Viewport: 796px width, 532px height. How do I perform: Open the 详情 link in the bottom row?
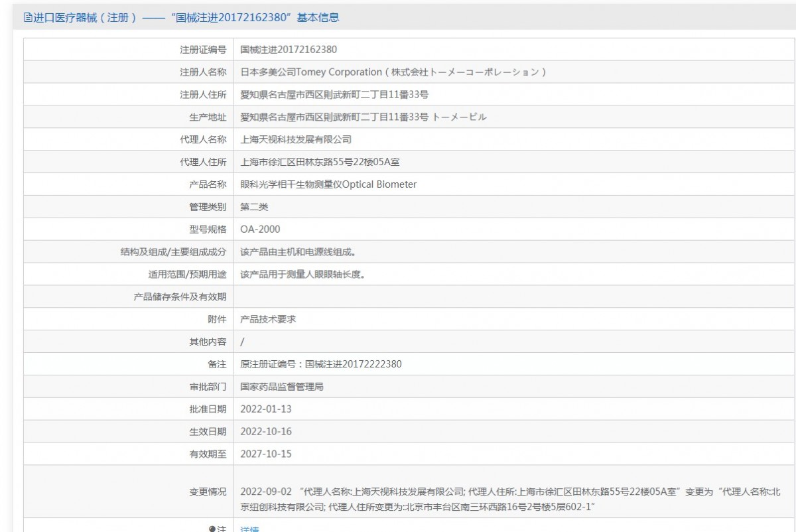(249, 529)
